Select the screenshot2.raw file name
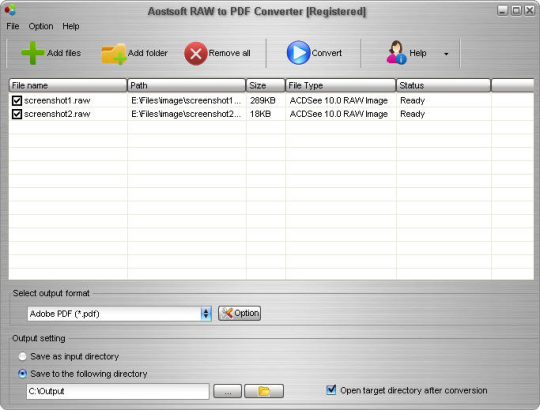 click(x=57, y=114)
